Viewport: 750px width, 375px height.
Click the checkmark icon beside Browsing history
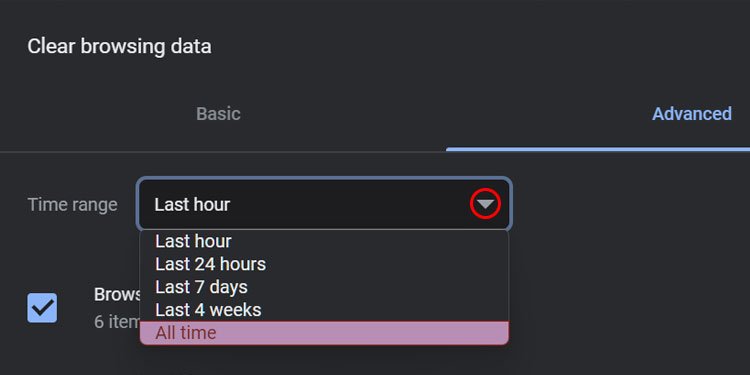[42, 308]
